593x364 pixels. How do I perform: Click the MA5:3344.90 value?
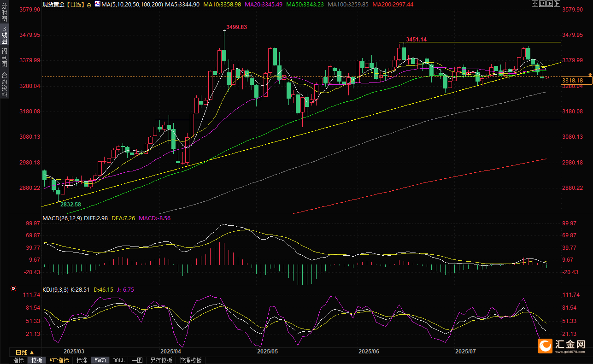(182, 4)
